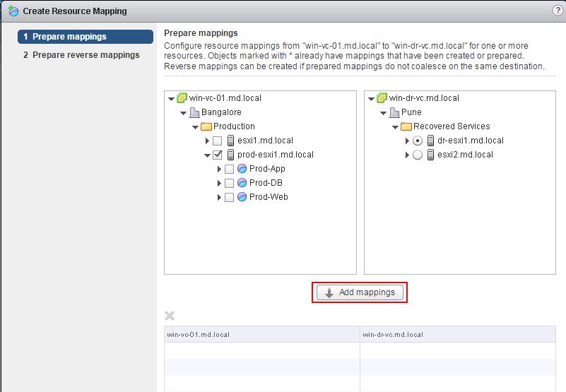The width and height of the screenshot is (566, 392).
Task: Collapse the prod-esxi1.md.local host node
Action: (x=207, y=155)
